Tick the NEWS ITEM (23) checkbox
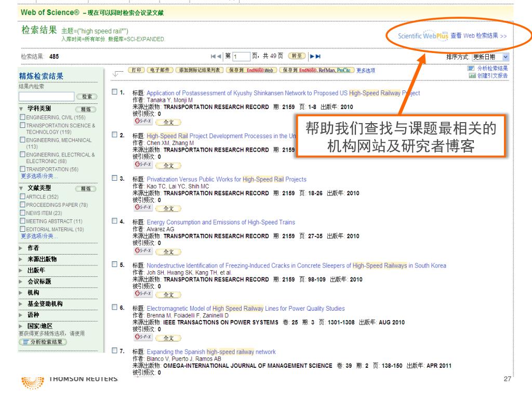Viewport: 532px width, 399px height. pyautogui.click(x=22, y=212)
